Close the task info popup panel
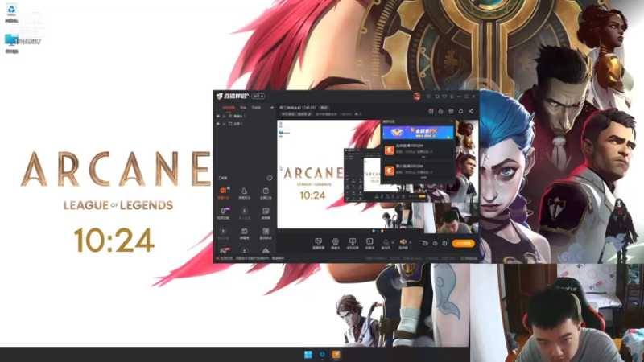 (x=451, y=121)
